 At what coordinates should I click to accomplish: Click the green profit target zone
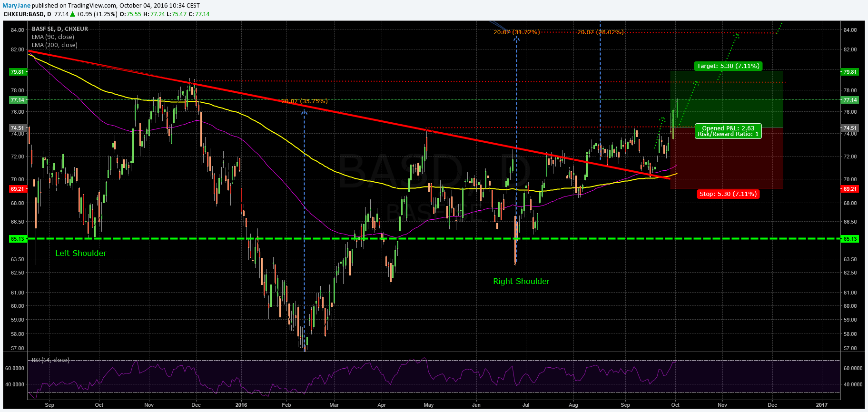coord(727,100)
